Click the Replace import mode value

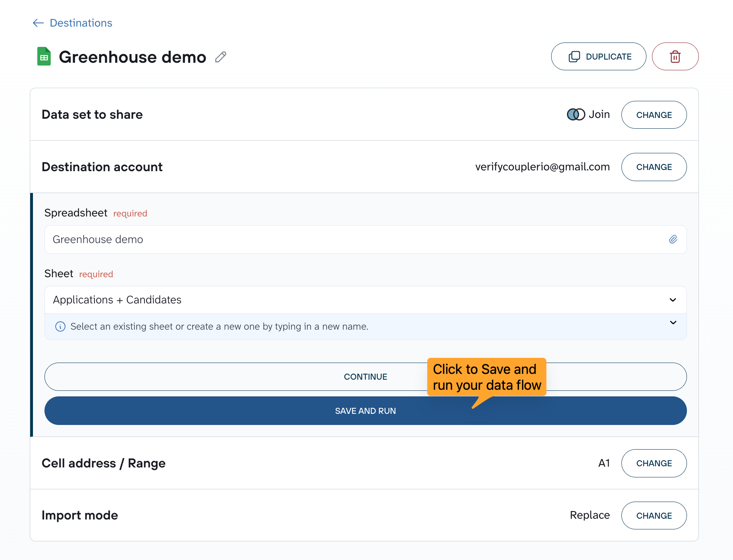[590, 515]
